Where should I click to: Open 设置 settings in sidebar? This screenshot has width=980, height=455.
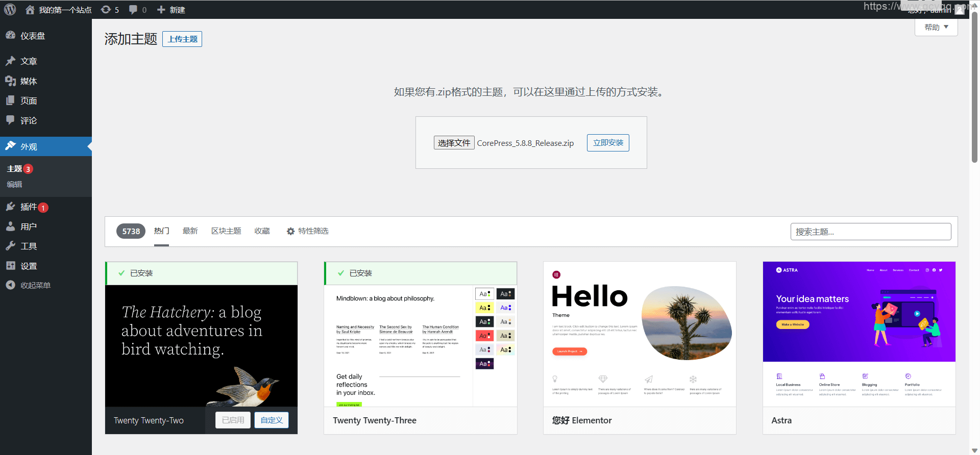[x=29, y=266]
